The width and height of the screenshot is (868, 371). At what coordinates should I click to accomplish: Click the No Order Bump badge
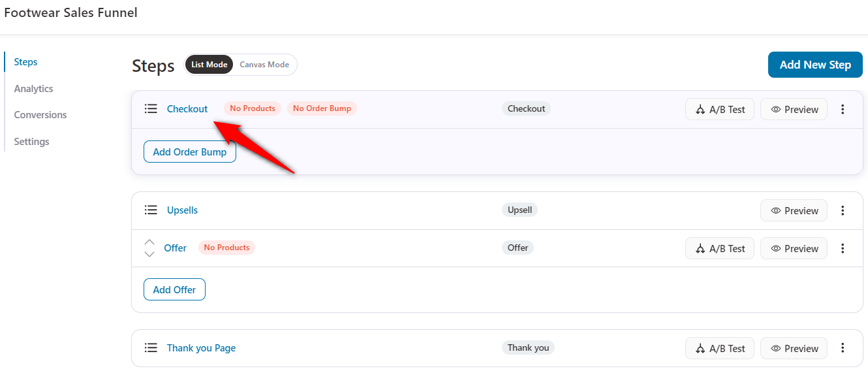coord(322,108)
